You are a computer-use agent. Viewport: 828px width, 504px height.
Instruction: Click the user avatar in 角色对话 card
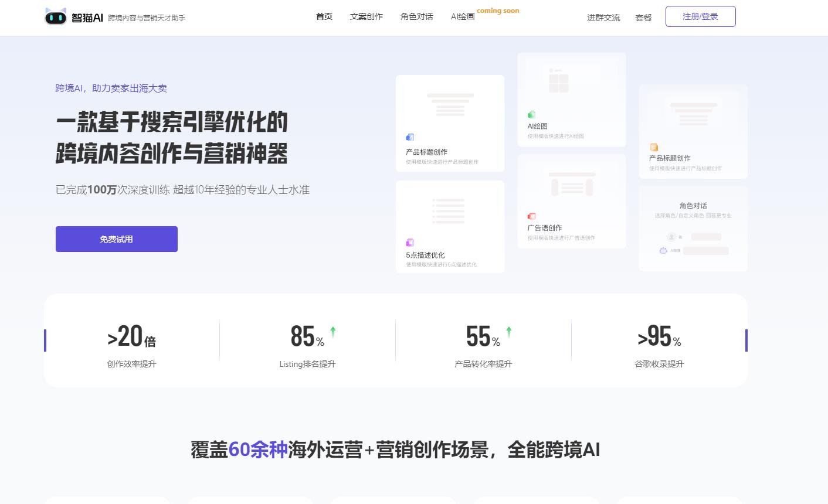[671, 237]
